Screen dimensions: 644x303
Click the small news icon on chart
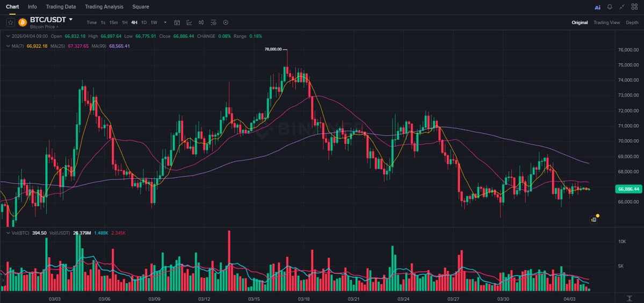point(594,219)
